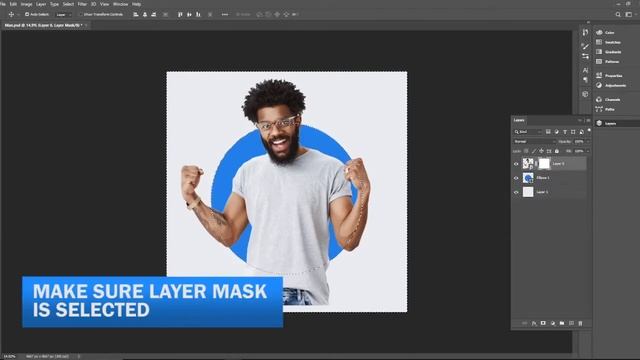
Task: Open the Filter menu
Action: pos(82,4)
